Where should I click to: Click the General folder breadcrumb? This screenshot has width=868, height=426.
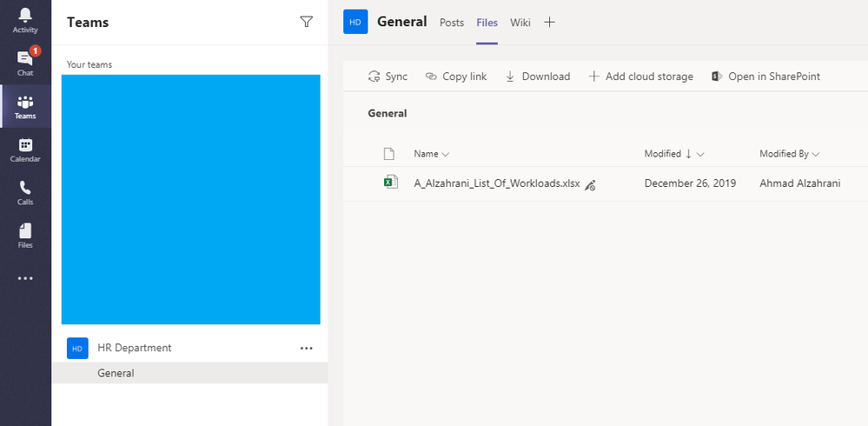[x=388, y=114]
